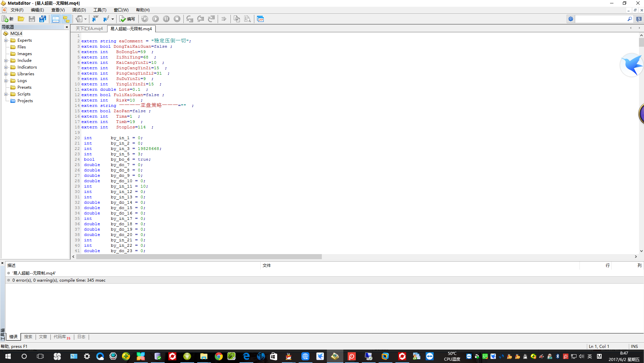The height and width of the screenshot is (363, 644).
Task: Click the Step Into debug icon
Action: pos(190,19)
